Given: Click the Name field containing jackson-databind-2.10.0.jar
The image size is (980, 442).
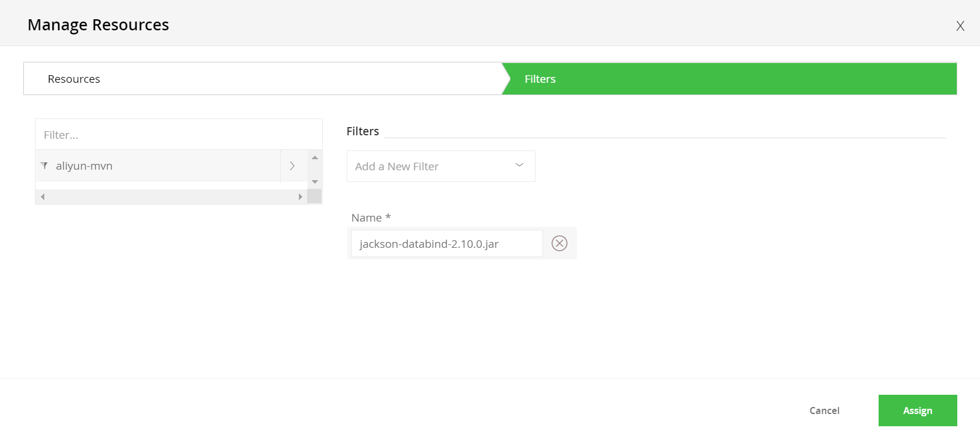Looking at the screenshot, I should click(446, 244).
